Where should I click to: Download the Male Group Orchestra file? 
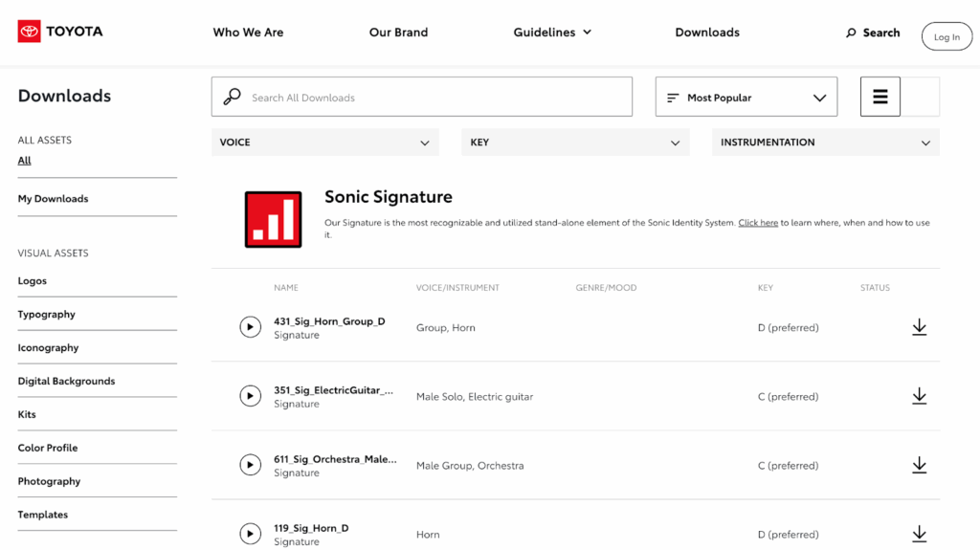tap(919, 465)
